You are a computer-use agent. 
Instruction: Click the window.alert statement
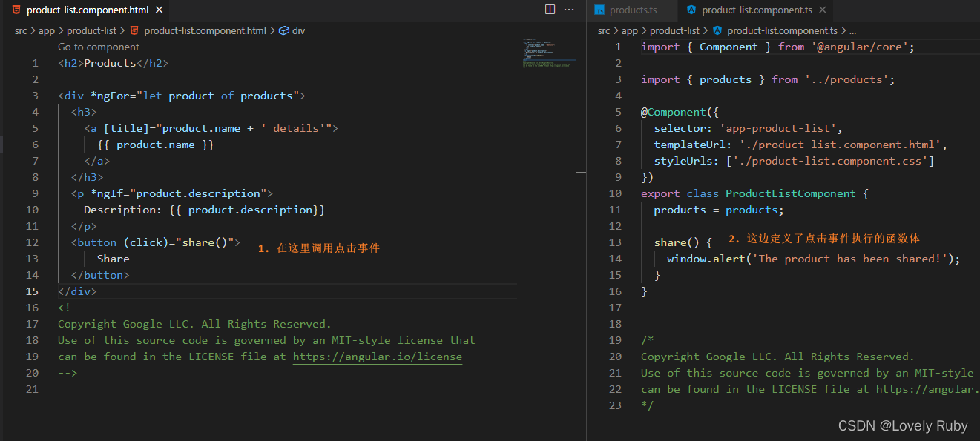pyautogui.click(x=814, y=259)
